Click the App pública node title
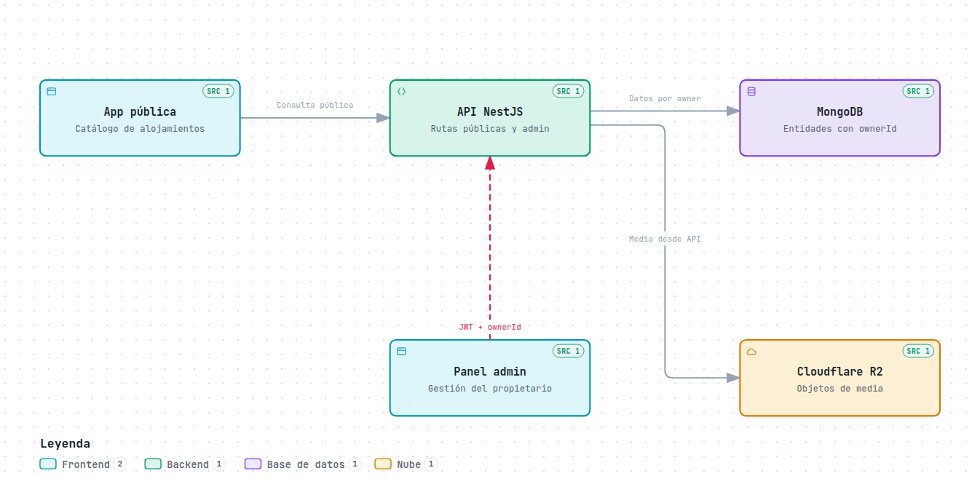 [140, 111]
